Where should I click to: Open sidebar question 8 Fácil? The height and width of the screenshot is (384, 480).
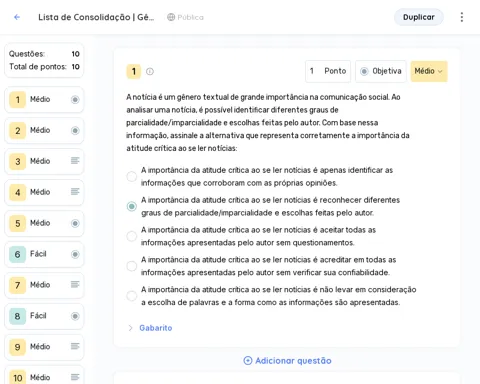click(44, 316)
